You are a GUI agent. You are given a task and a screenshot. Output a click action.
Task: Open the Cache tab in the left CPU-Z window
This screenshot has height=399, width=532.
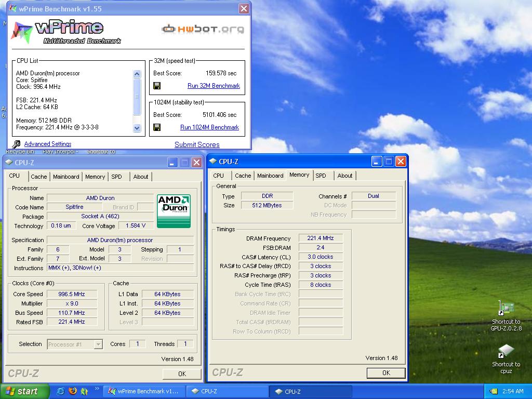click(38, 177)
